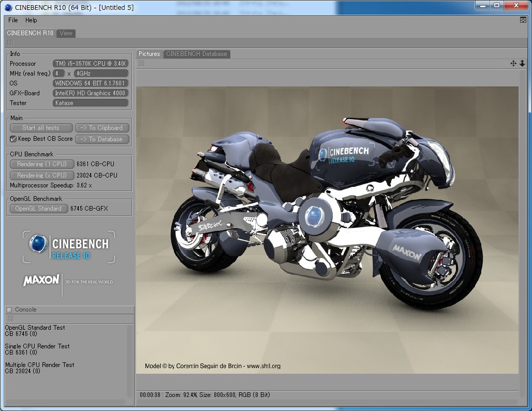Screen dimensions: 532x411
Task: Click the pan/move view icon in Pictures panel
Action: 513,63
